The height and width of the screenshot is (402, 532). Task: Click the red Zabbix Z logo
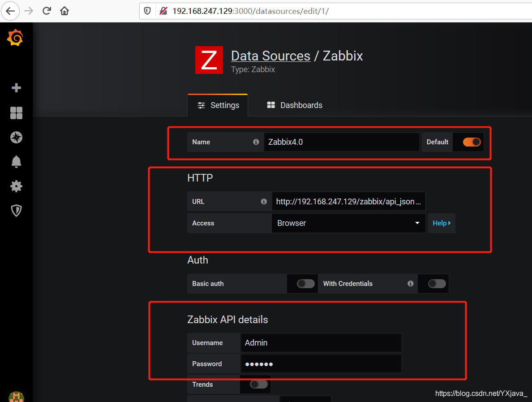pos(209,60)
